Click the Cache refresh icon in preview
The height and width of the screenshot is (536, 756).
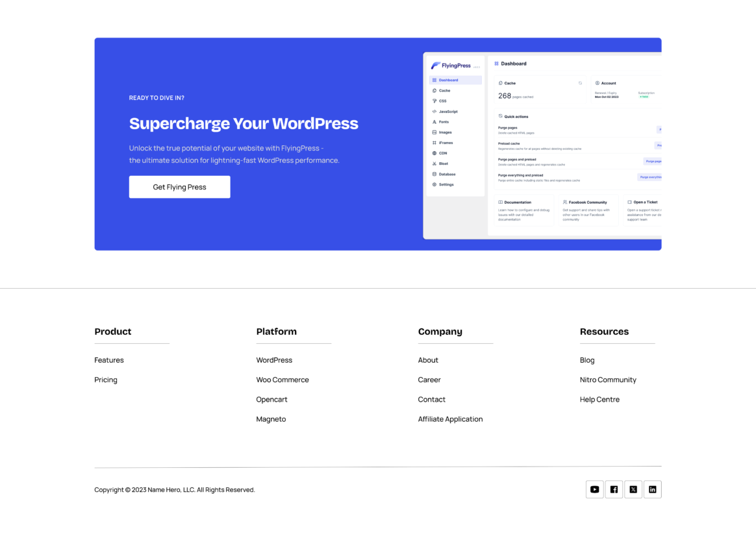[x=580, y=83]
